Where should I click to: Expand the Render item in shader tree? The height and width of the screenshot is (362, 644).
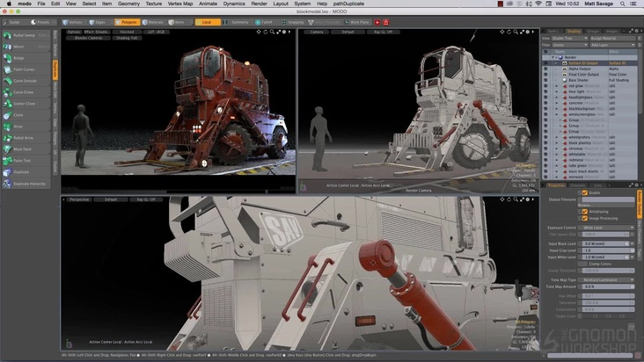[x=554, y=58]
